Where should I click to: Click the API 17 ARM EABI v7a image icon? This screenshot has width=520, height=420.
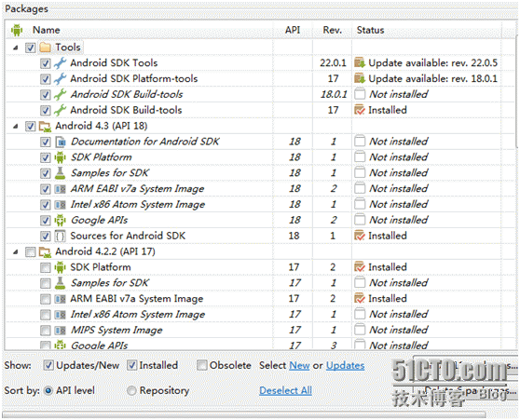pos(60,299)
